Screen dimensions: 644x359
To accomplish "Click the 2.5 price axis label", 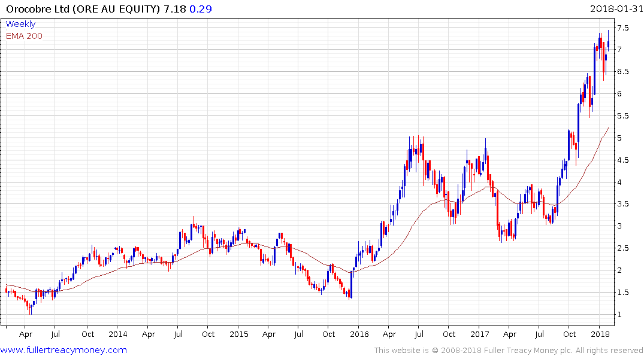I will (622, 248).
